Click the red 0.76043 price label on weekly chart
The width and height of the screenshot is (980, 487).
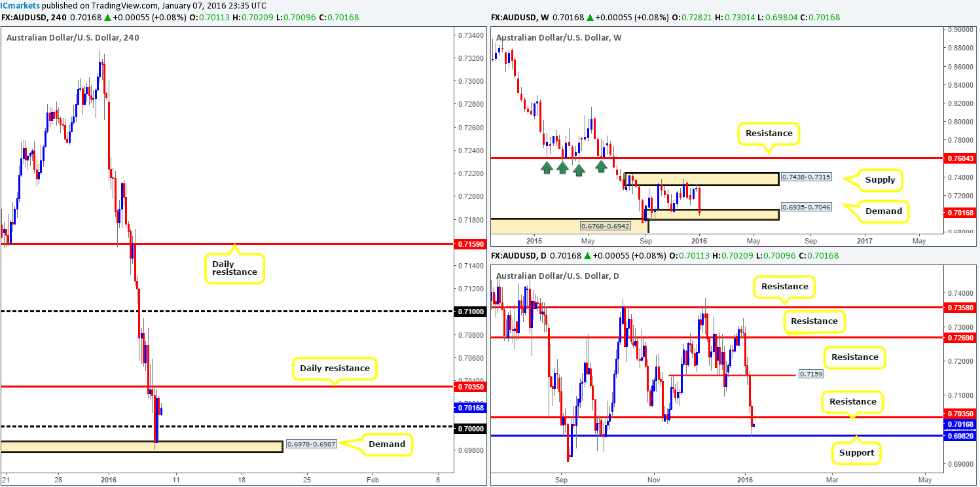click(960, 158)
